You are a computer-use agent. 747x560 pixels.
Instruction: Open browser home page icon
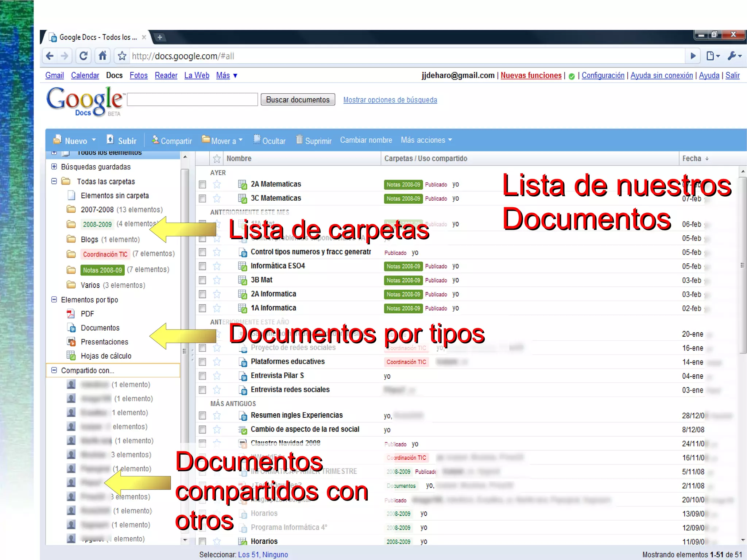pyautogui.click(x=103, y=55)
